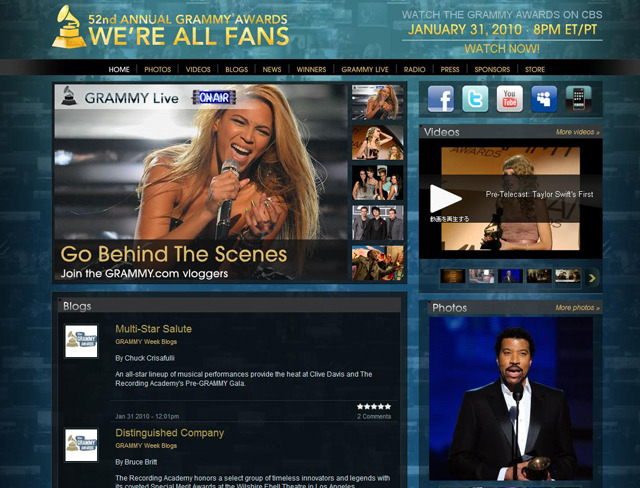Play the Taylor Swift Pre-Telecast video
The image size is (640, 488).
coord(445,199)
